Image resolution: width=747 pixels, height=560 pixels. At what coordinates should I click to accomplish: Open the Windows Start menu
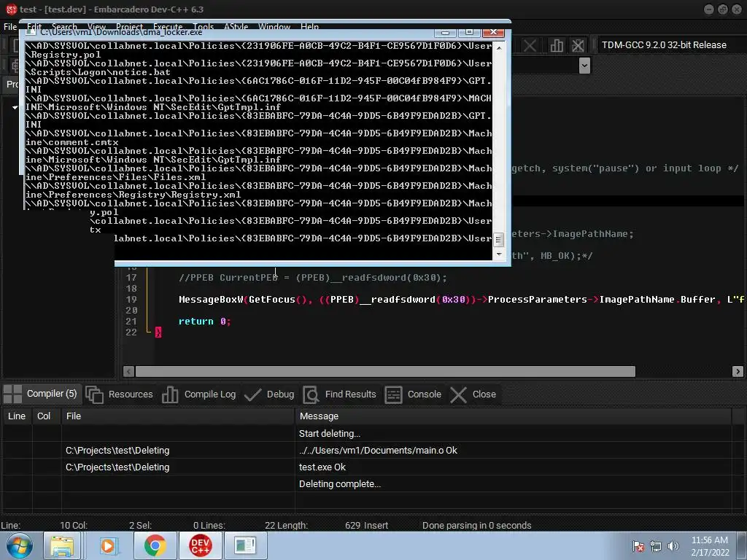tap(19, 545)
